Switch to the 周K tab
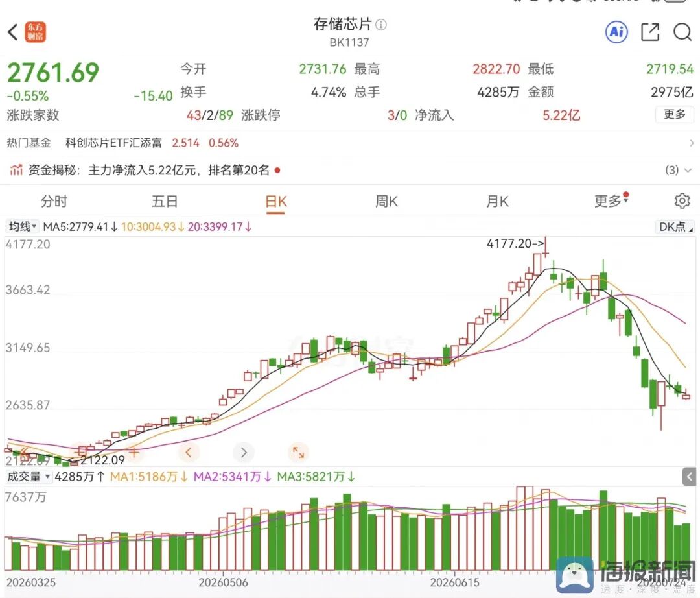Viewport: 700px width, 598px height. pos(386,202)
